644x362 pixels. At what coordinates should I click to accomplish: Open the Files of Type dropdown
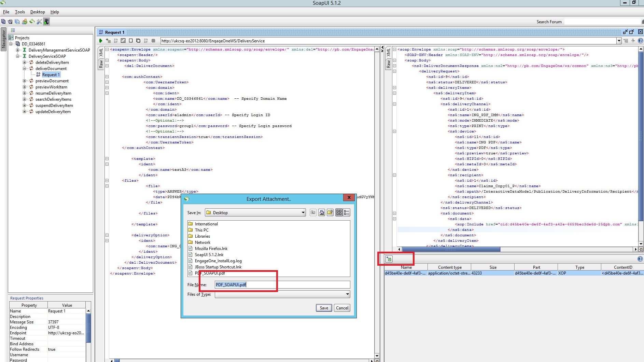[347, 294]
